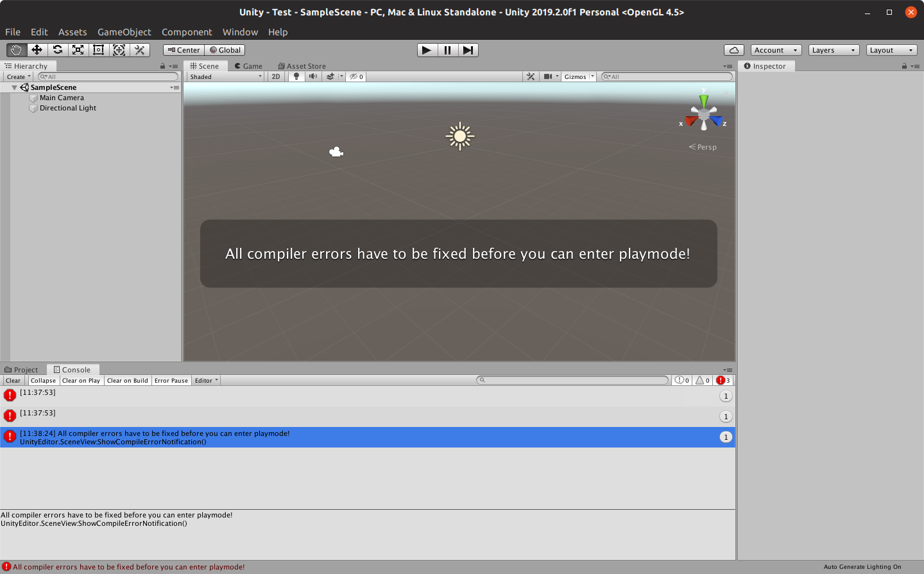Select Directional Light in the Hierarchy

[x=68, y=109]
